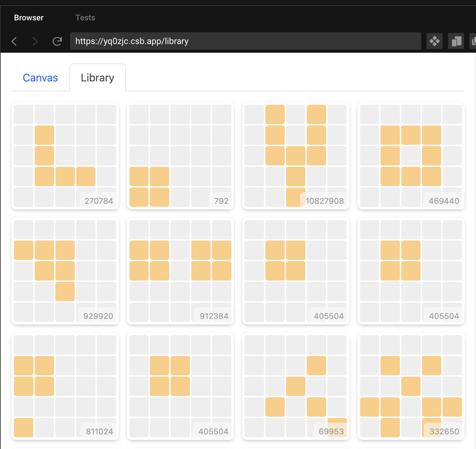The image size is (476, 449).
Task: Click the 912384 number label
Action: tap(214, 316)
